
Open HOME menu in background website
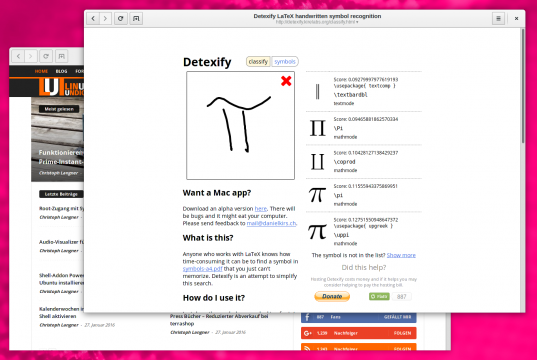tap(41, 71)
